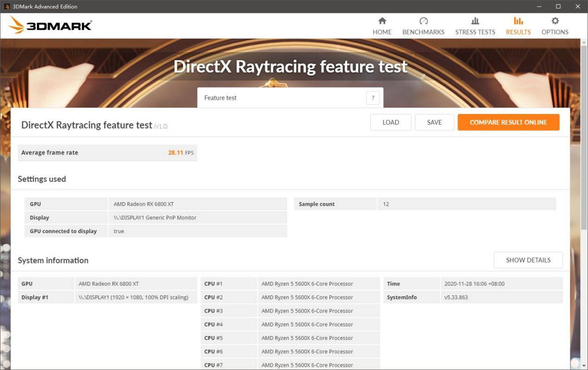Click the 3DMark logo
588x370 pixels.
click(x=50, y=26)
